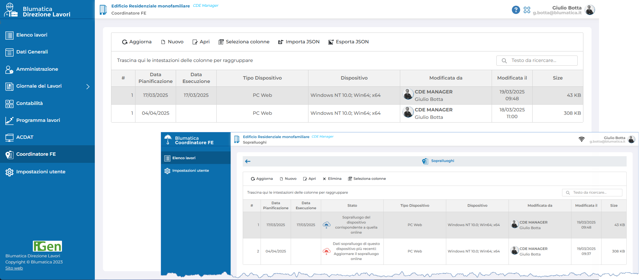Click Nuovo in the lower toolbar
This screenshot has height=280, width=644.
pos(288,179)
